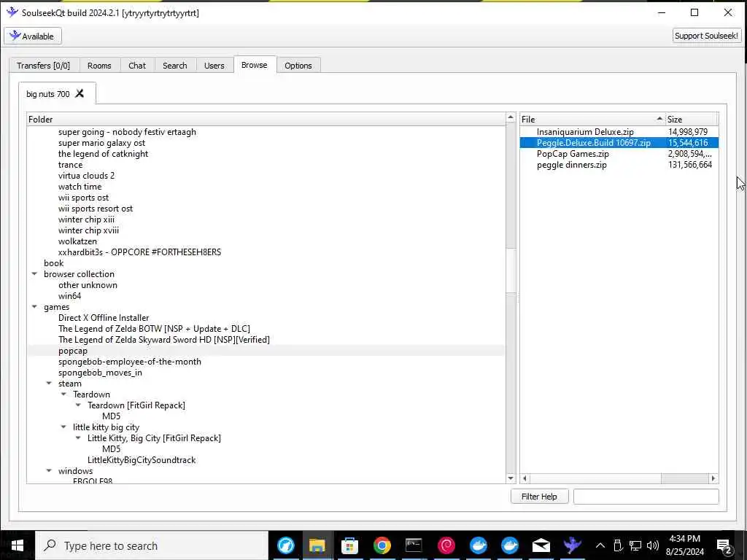Collapse the Teardown folder
Screen dimensions: 747x560
click(63, 394)
